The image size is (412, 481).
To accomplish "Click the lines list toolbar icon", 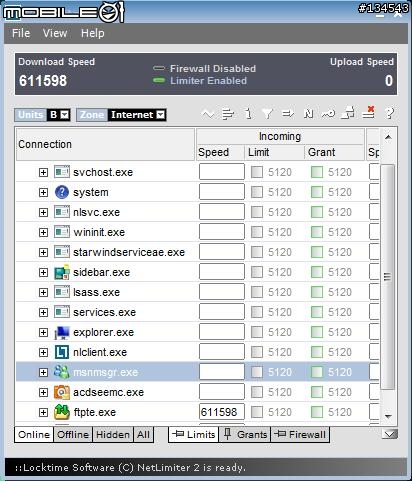I will click(x=228, y=114).
